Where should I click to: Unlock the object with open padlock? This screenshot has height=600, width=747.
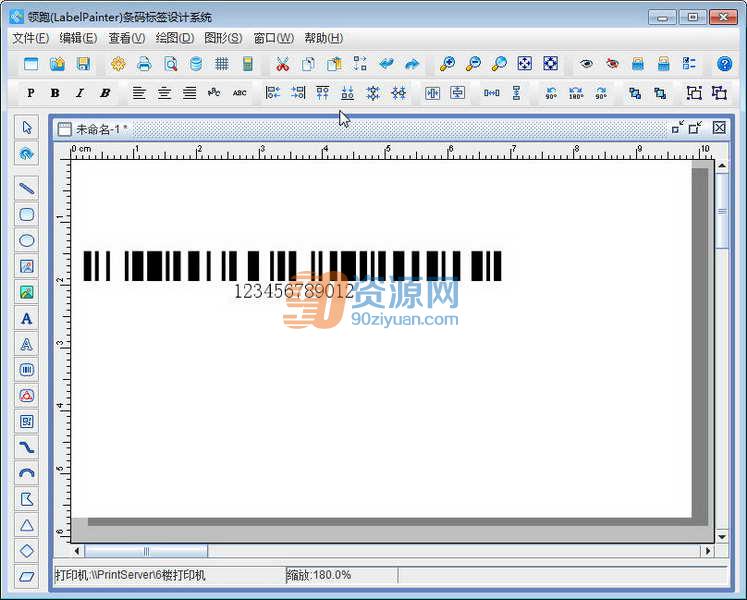pyautogui.click(x=664, y=63)
